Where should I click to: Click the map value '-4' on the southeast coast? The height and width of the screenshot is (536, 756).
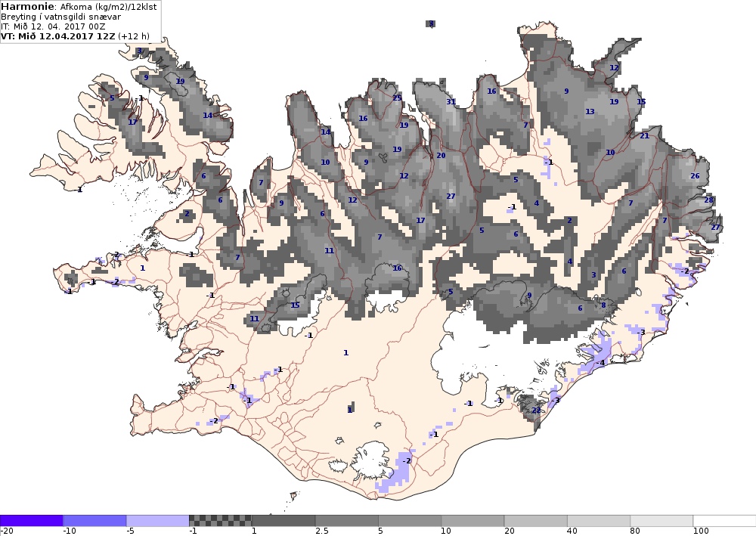[x=600, y=363]
